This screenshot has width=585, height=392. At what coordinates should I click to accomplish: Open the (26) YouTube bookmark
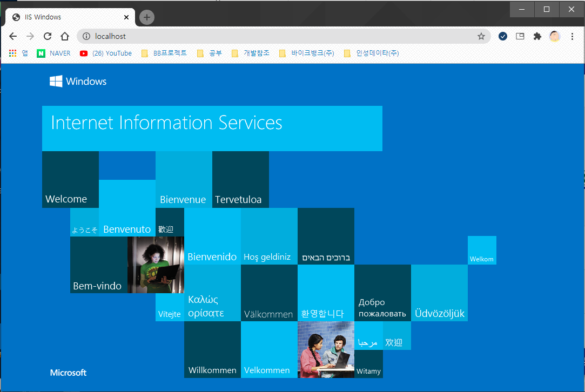point(105,53)
